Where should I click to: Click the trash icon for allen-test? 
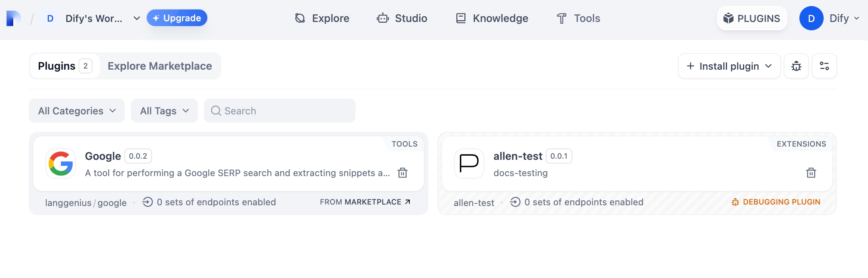811,173
